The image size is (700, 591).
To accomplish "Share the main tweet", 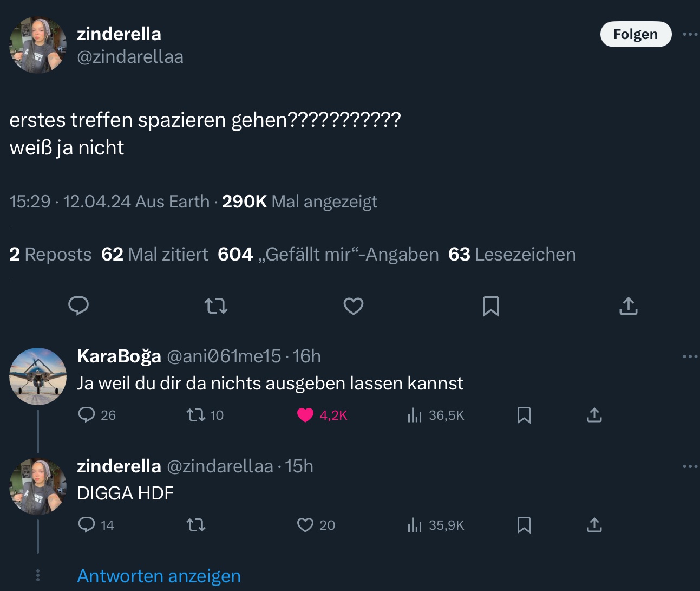I will 628,306.
